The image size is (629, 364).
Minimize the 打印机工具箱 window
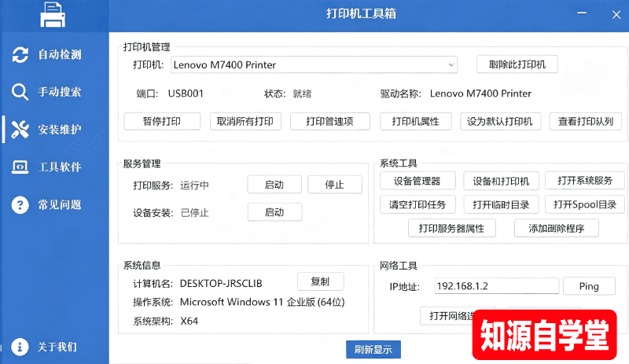[x=582, y=13]
